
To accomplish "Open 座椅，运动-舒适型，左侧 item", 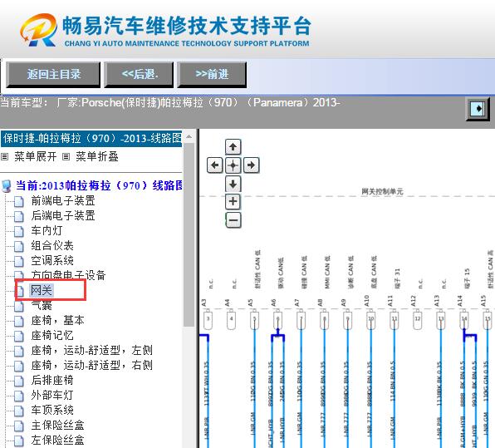I will 92,351.
